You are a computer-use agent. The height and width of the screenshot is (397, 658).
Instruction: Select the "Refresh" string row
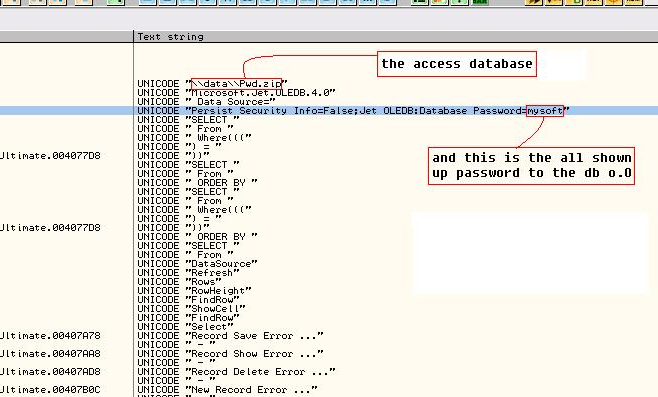point(188,273)
